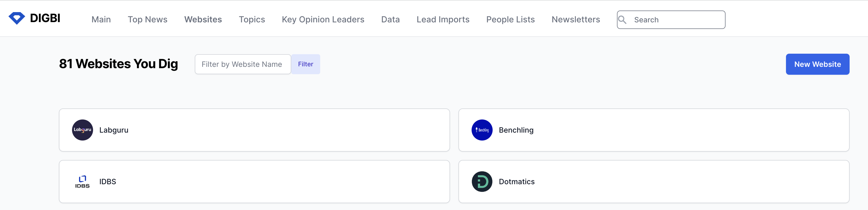This screenshot has width=868, height=210.
Task: Click the Benchling blue circle logo
Action: click(482, 130)
